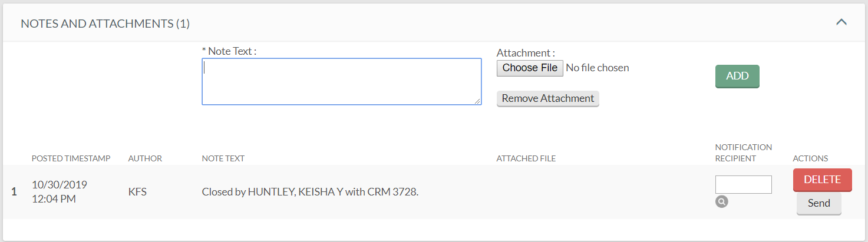Click the KFS author cell

pyautogui.click(x=137, y=191)
